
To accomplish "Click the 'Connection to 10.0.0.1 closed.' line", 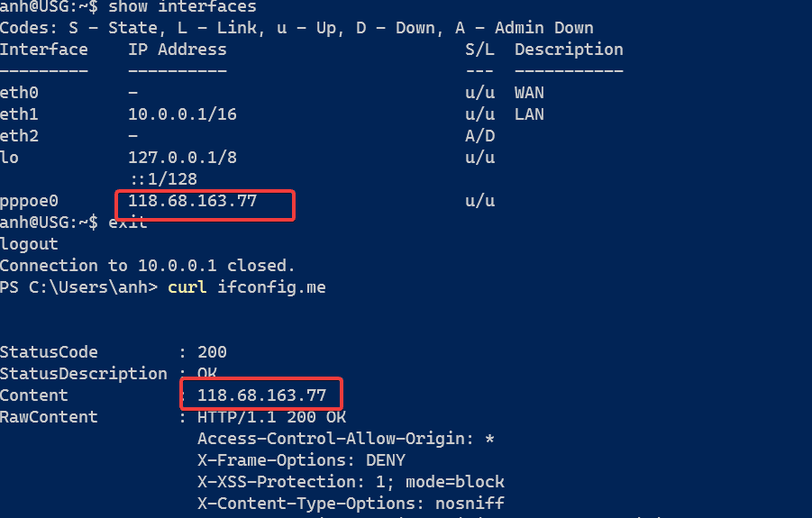I will click(x=148, y=266).
